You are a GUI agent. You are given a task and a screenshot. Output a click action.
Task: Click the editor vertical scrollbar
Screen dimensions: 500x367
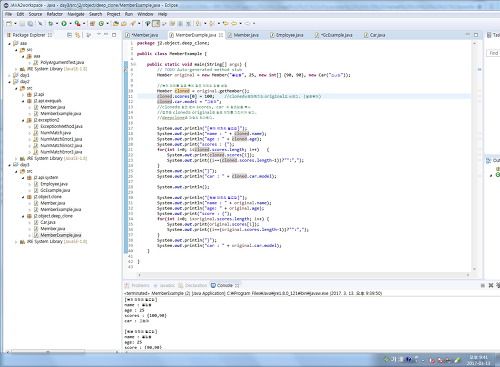pyautogui.click(x=475, y=156)
